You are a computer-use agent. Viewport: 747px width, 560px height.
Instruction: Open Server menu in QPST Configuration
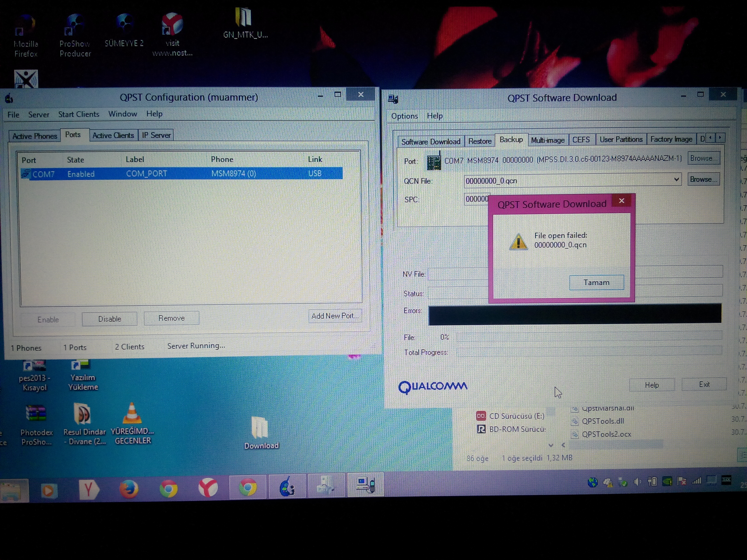coord(38,115)
